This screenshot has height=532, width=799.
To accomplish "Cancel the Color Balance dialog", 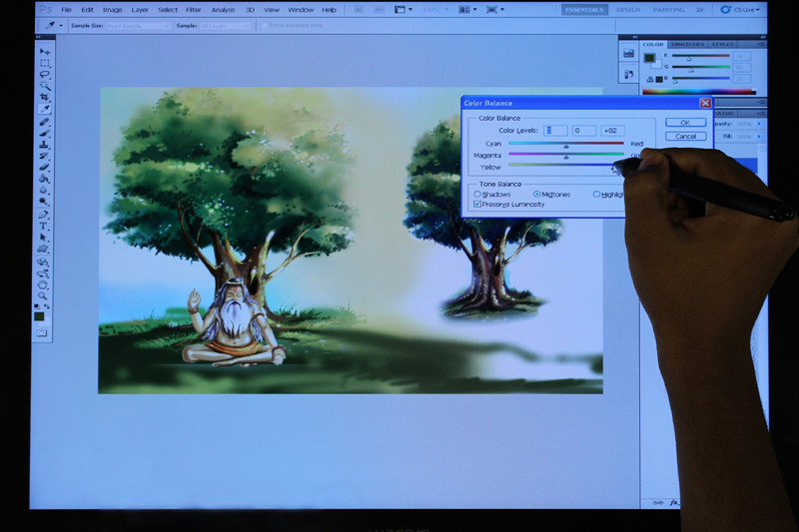I will click(x=685, y=136).
